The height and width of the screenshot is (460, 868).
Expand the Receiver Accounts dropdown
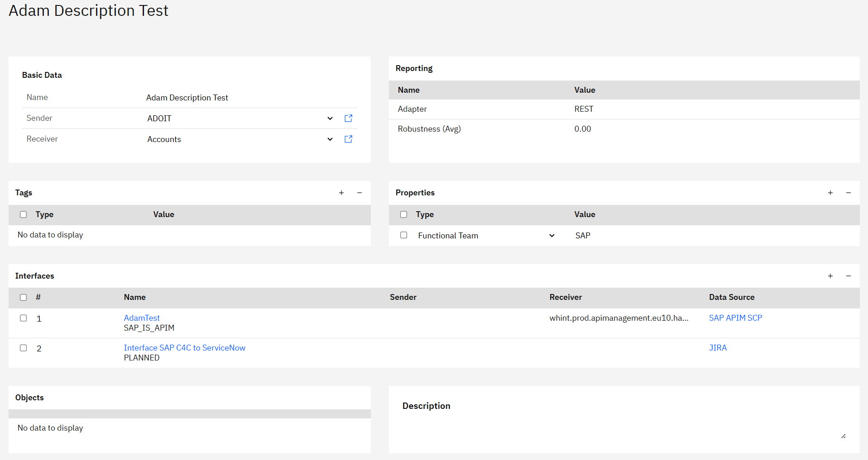(330, 139)
